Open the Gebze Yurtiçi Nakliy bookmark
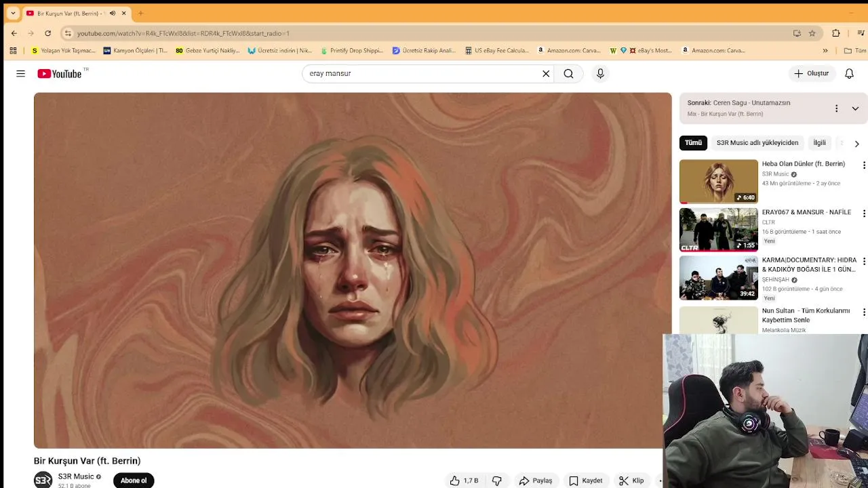The height and width of the screenshot is (488, 868). 208,50
